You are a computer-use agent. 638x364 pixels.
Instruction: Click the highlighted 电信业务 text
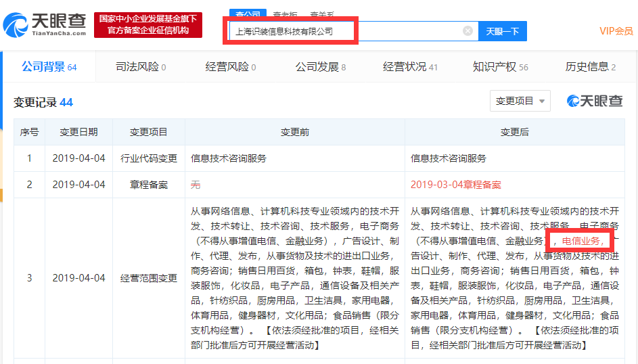click(581, 241)
